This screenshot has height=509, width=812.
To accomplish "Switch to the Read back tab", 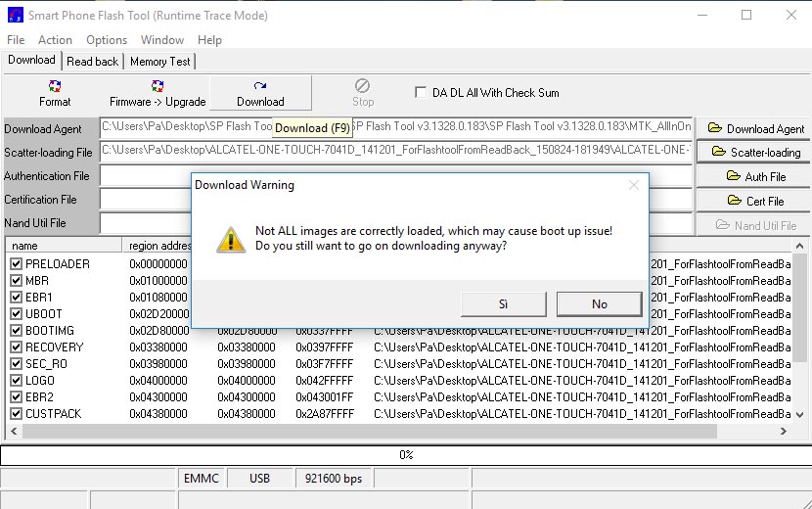I will click(x=93, y=61).
